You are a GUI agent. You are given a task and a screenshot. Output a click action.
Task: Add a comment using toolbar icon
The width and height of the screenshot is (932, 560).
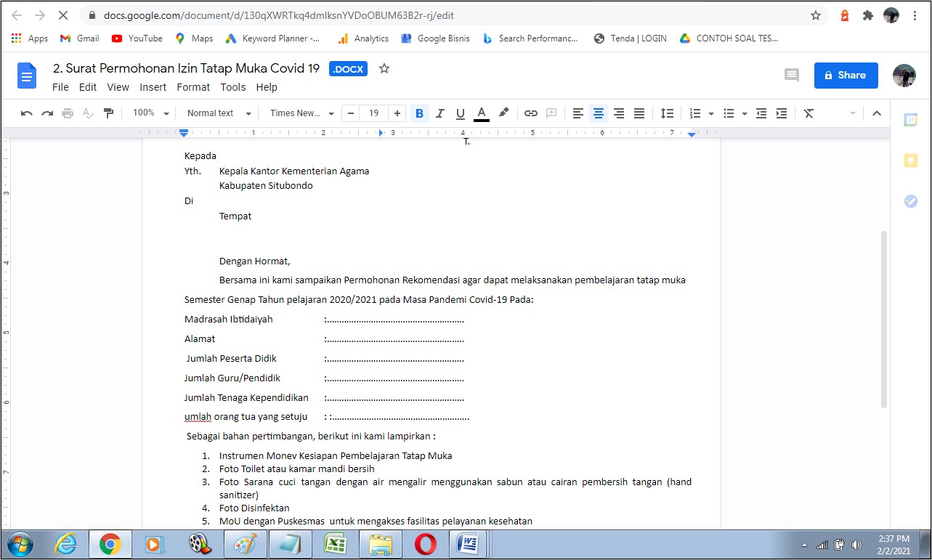[x=551, y=113]
